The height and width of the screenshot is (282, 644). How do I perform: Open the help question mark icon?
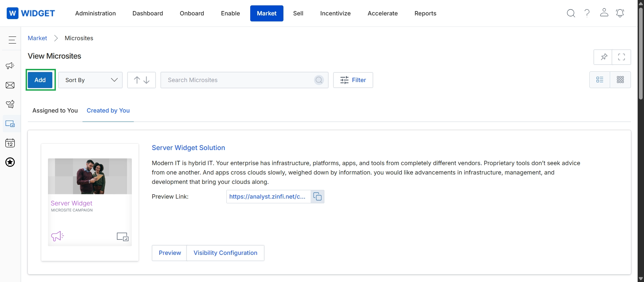pyautogui.click(x=587, y=13)
